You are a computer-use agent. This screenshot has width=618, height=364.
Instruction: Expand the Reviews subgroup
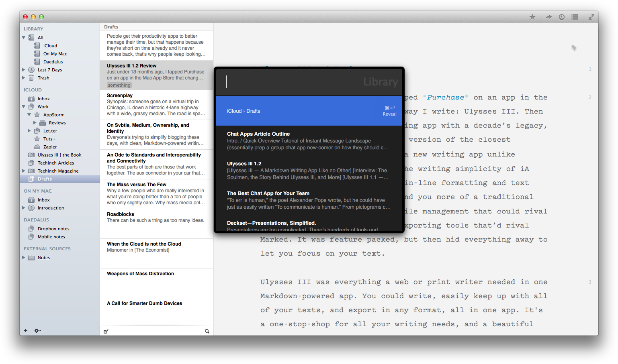point(35,123)
